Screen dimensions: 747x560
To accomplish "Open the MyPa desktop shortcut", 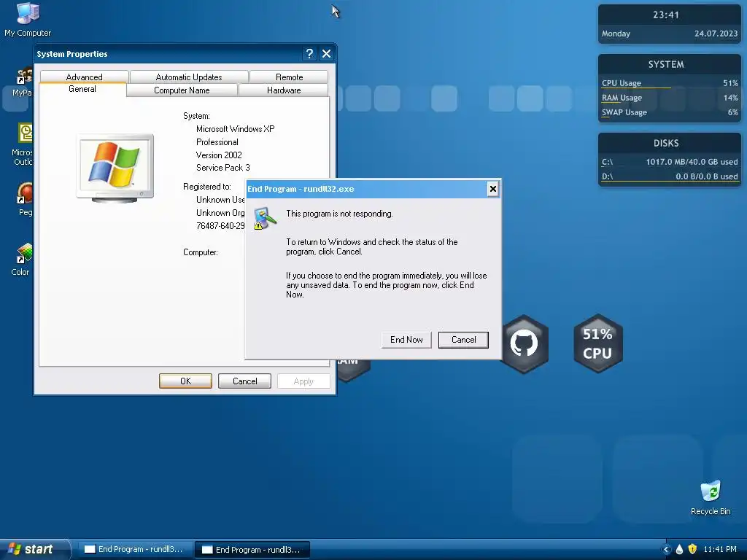I will point(23,82).
